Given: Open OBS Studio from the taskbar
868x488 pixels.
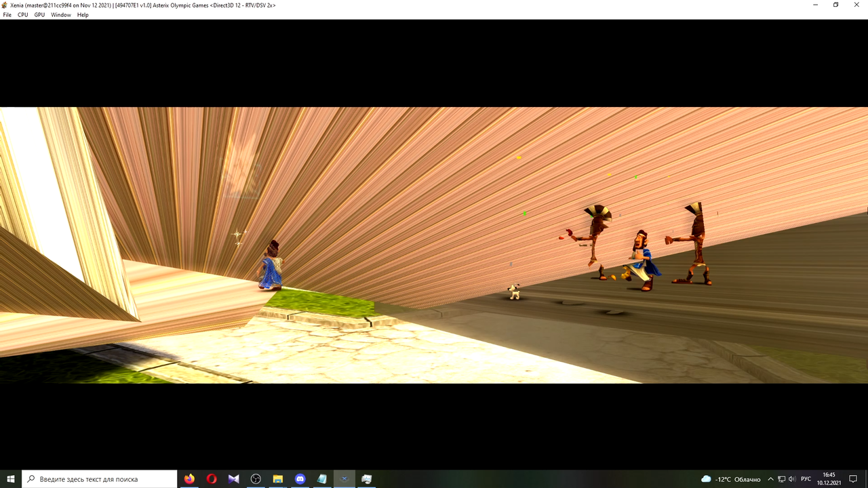Looking at the screenshot, I should tap(256, 479).
